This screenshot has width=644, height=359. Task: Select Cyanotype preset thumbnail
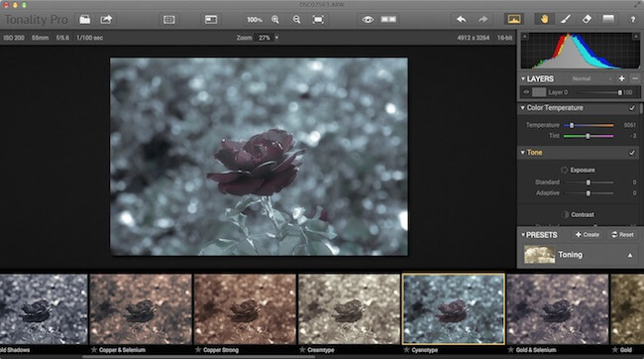coord(454,309)
